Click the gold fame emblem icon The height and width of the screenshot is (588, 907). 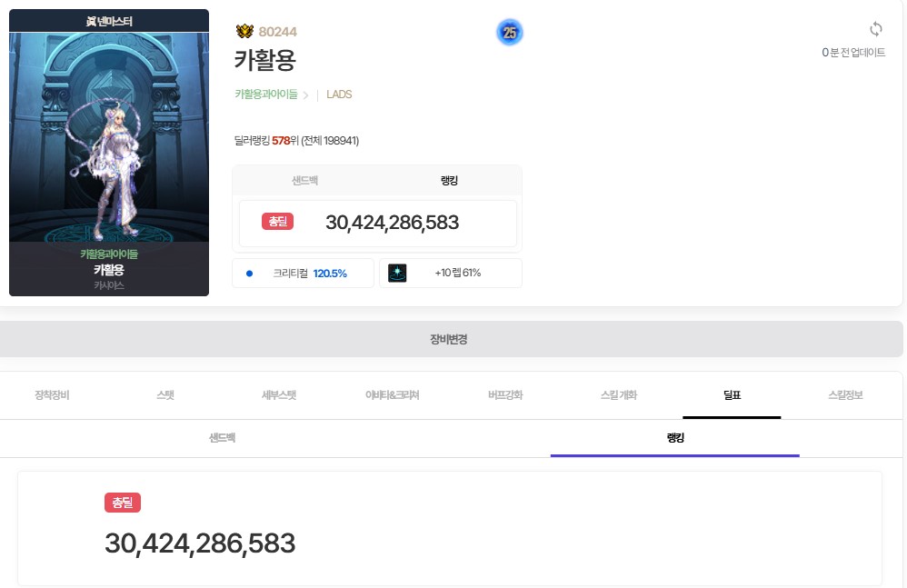[x=244, y=32]
